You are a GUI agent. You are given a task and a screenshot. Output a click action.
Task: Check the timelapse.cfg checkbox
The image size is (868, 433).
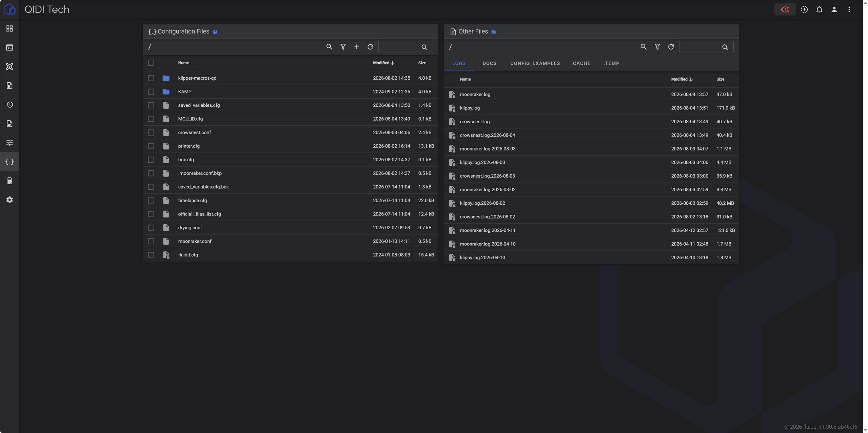click(x=151, y=201)
